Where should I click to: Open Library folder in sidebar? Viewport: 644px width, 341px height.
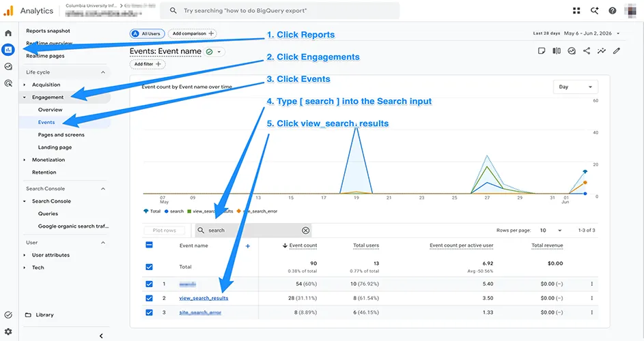click(x=40, y=314)
